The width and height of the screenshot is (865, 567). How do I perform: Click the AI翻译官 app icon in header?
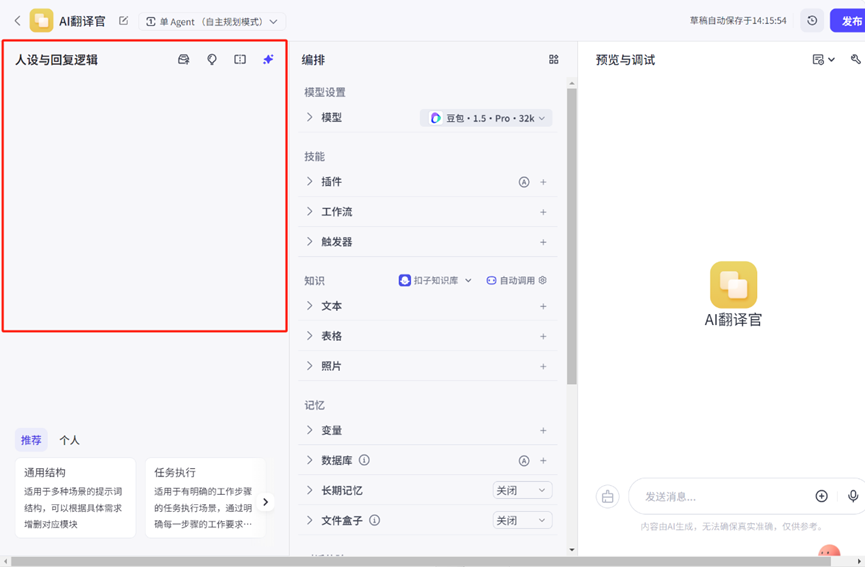point(41,21)
